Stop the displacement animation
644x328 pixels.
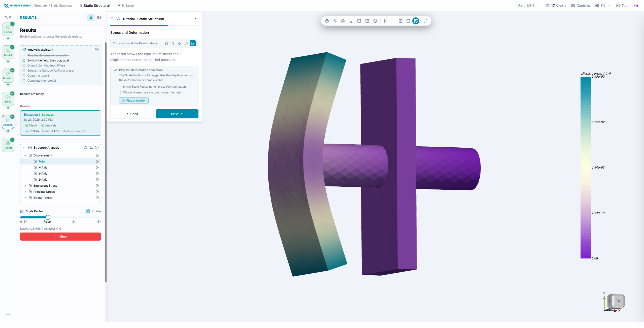click(x=60, y=237)
